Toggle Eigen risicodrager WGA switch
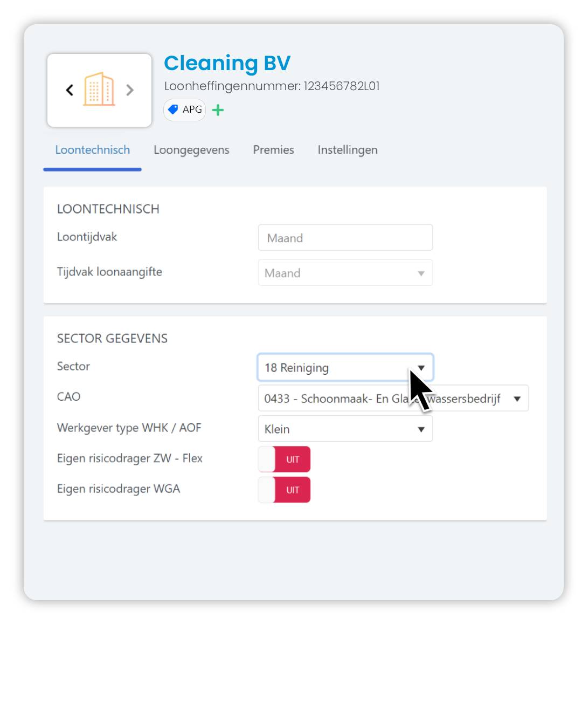This screenshot has height=728, width=582. click(x=284, y=490)
